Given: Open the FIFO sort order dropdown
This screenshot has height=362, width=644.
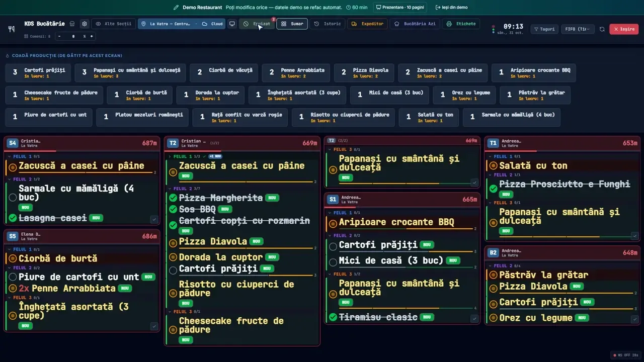Looking at the screenshot, I should (x=579, y=29).
